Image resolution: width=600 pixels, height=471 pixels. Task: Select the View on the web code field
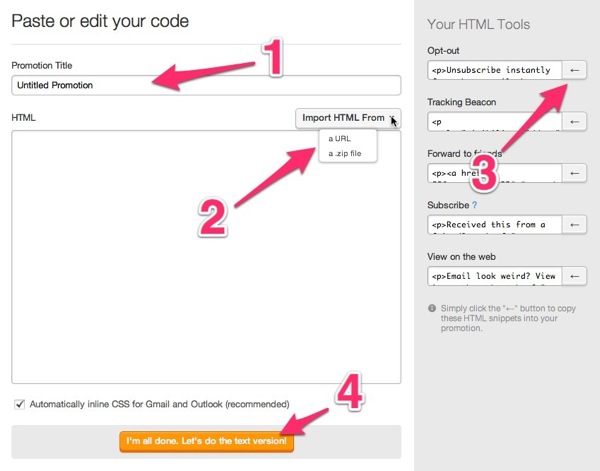point(494,276)
